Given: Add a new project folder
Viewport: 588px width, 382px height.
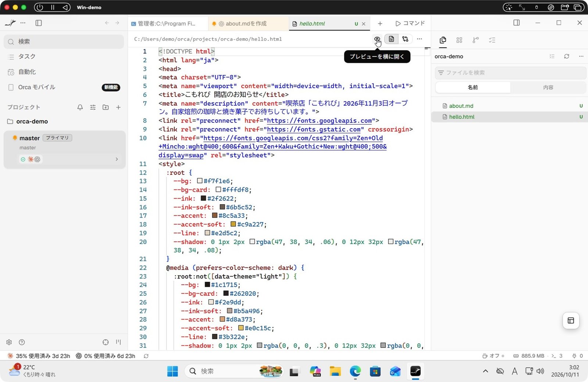Looking at the screenshot, I should 105,107.
